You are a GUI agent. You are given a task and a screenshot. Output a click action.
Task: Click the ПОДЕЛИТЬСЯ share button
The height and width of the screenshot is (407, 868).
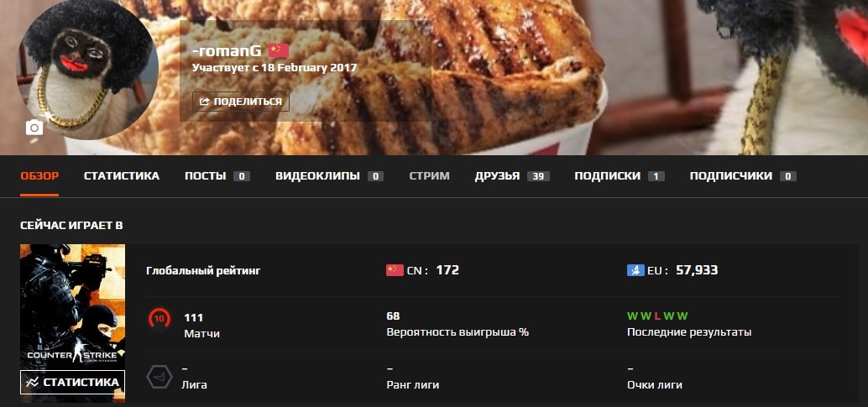[x=241, y=102]
